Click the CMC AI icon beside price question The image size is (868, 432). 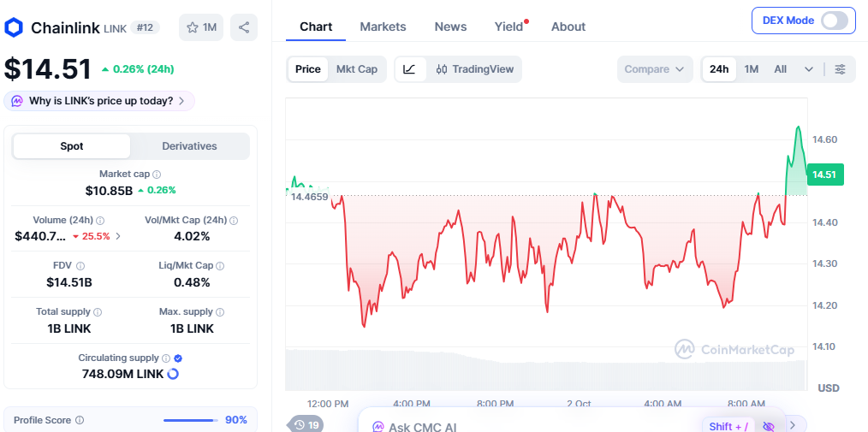pyautogui.click(x=17, y=101)
